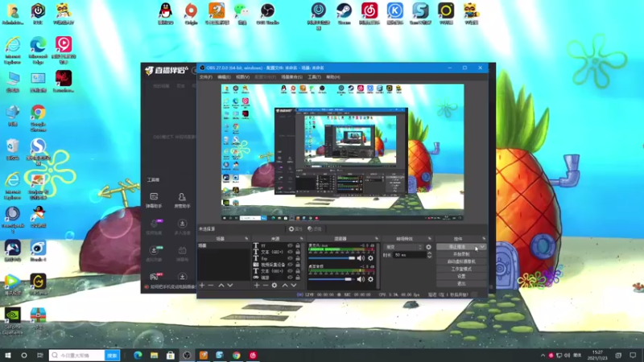Show hidden system tray icons chevron
The width and height of the screenshot is (644, 362).
coord(543,356)
